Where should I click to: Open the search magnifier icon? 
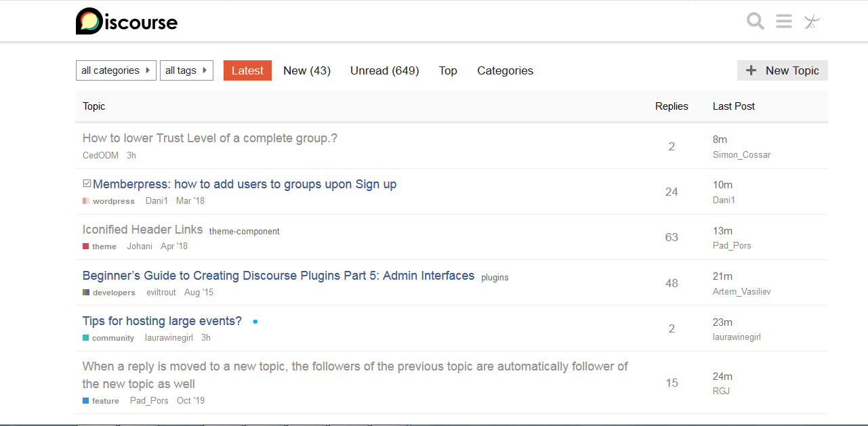[x=756, y=22]
